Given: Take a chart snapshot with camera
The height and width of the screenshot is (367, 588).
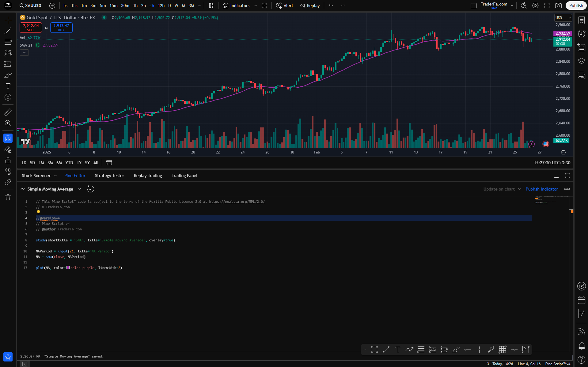Looking at the screenshot, I should tap(559, 6).
